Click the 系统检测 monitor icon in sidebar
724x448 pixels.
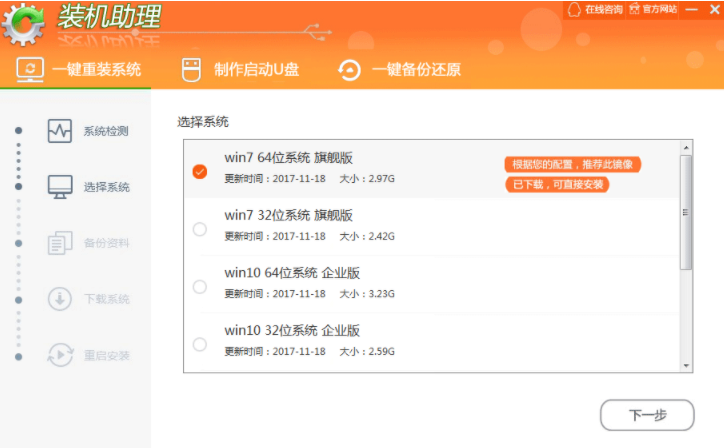point(60,131)
